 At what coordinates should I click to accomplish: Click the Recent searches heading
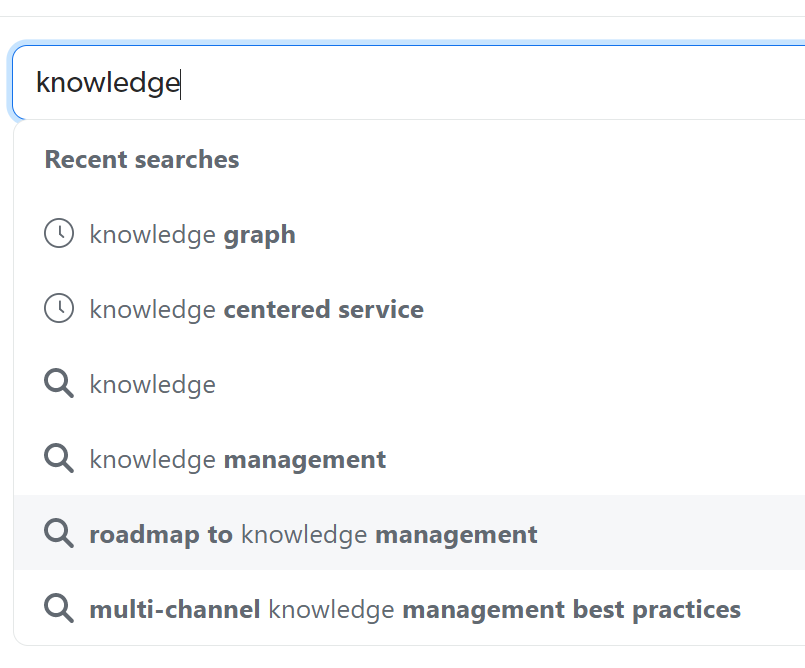pyautogui.click(x=141, y=159)
